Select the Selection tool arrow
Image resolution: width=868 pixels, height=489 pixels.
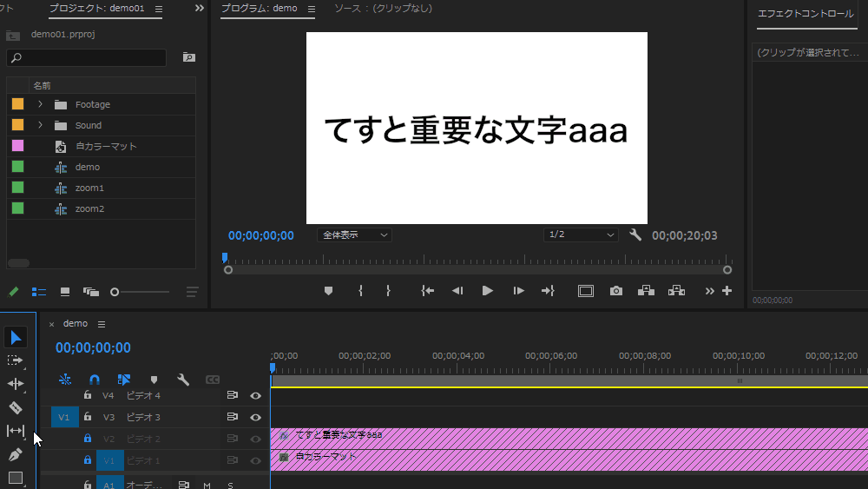click(16, 337)
